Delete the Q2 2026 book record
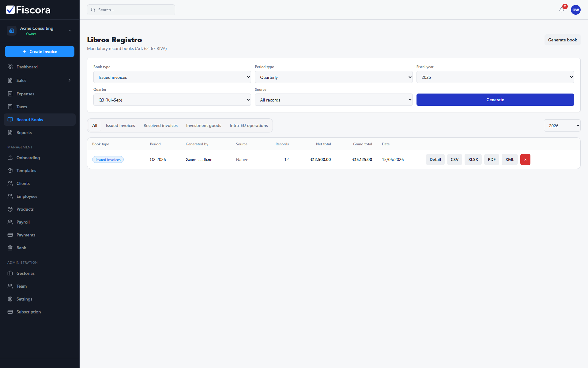588x368 pixels. click(x=525, y=159)
